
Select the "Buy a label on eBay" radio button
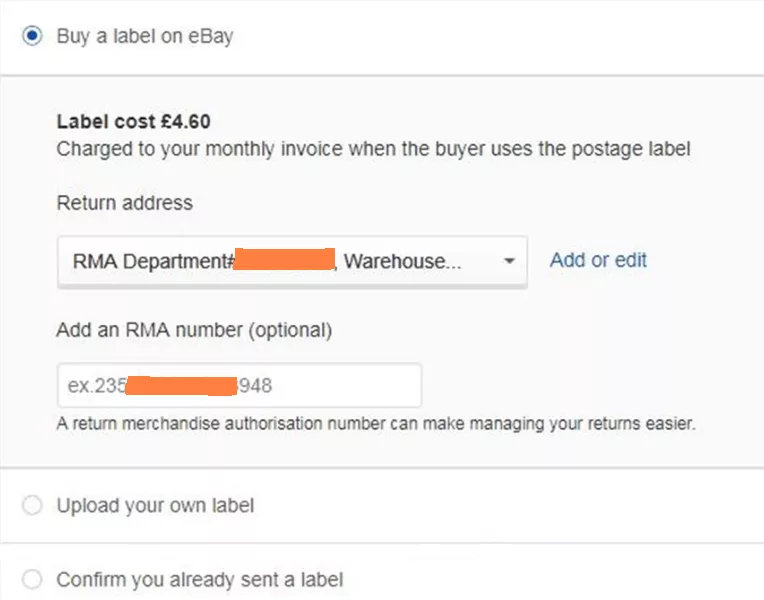point(33,36)
